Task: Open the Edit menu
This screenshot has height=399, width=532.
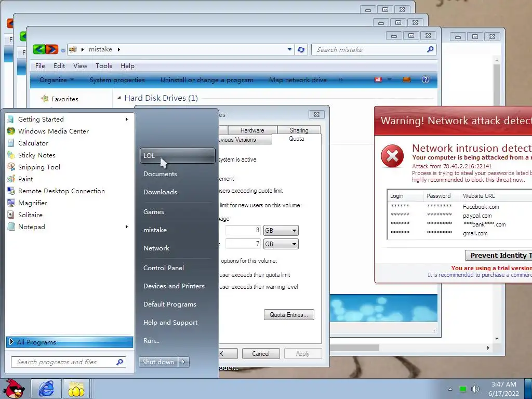Action: (59, 66)
